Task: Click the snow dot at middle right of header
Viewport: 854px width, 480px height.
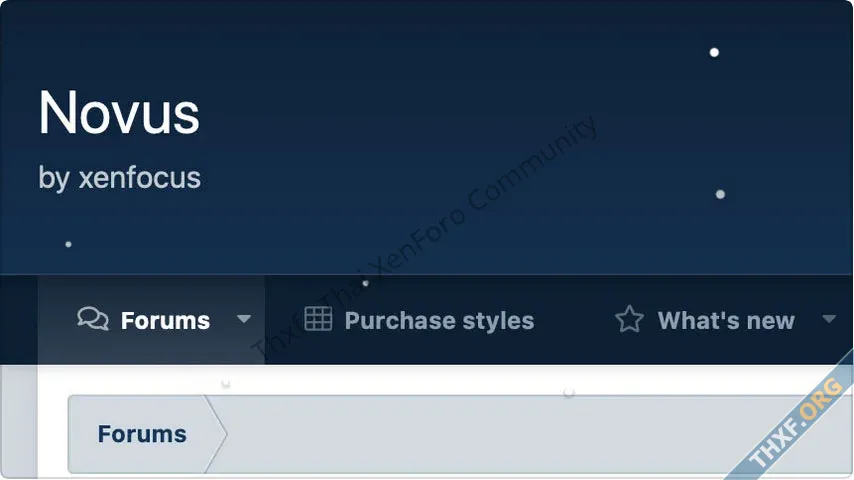Action: (720, 194)
